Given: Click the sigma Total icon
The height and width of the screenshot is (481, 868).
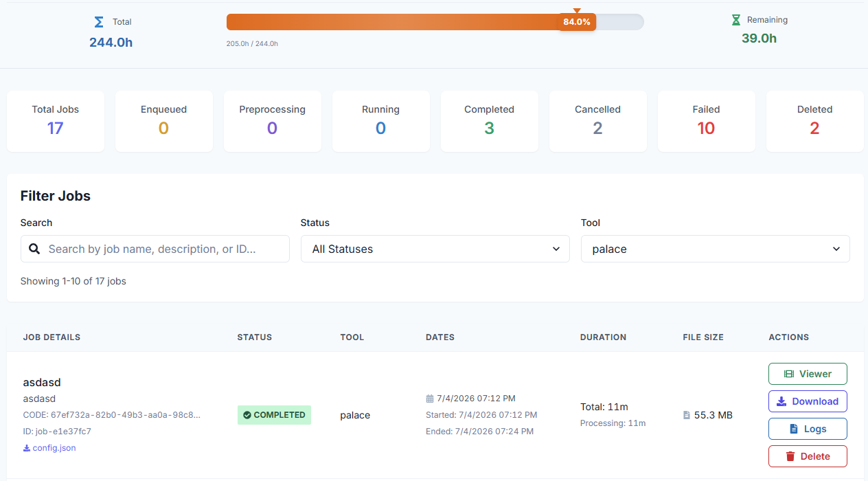Looking at the screenshot, I should (x=99, y=22).
